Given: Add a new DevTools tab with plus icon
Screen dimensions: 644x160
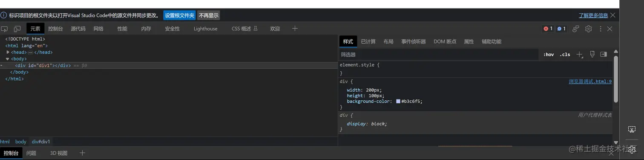Looking at the screenshot, I should pyautogui.click(x=295, y=29).
